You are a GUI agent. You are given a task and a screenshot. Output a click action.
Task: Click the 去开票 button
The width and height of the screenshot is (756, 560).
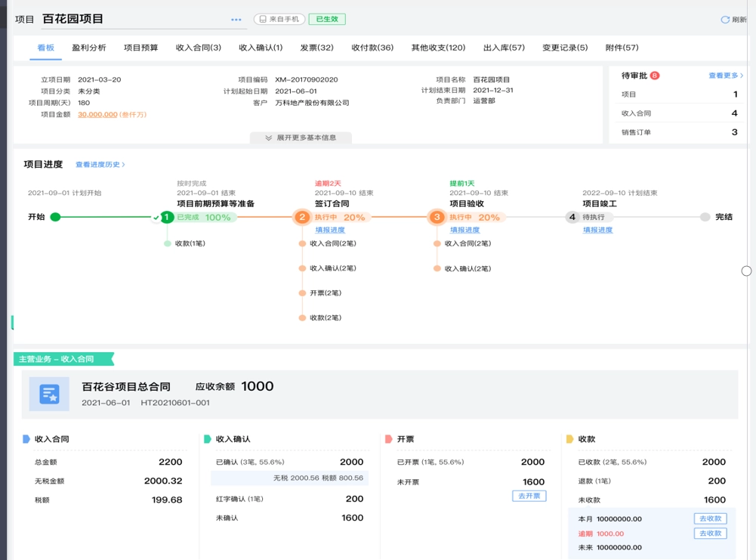(529, 496)
